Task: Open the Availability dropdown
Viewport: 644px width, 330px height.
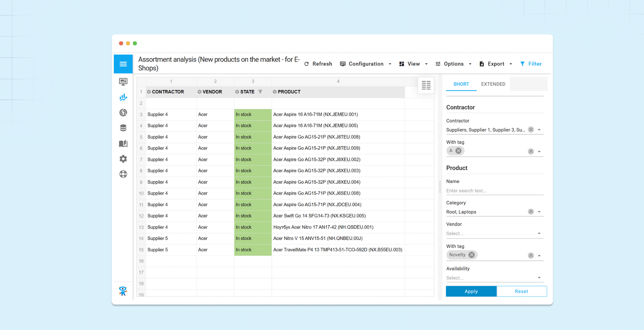Action: [x=539, y=277]
